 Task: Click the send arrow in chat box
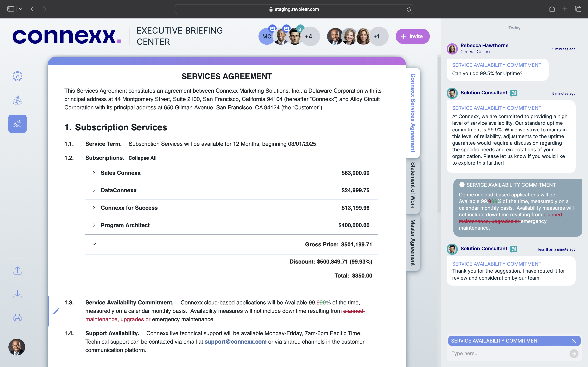[574, 354]
